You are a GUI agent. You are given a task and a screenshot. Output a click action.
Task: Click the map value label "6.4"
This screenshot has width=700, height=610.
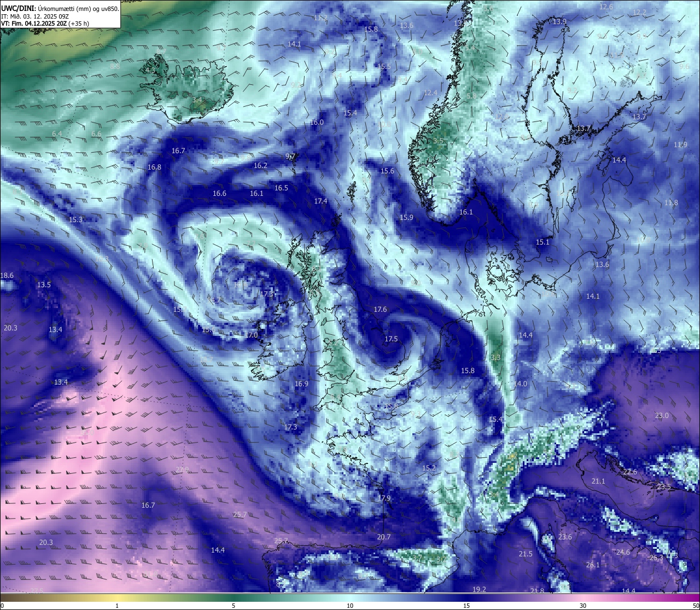pos(57,134)
